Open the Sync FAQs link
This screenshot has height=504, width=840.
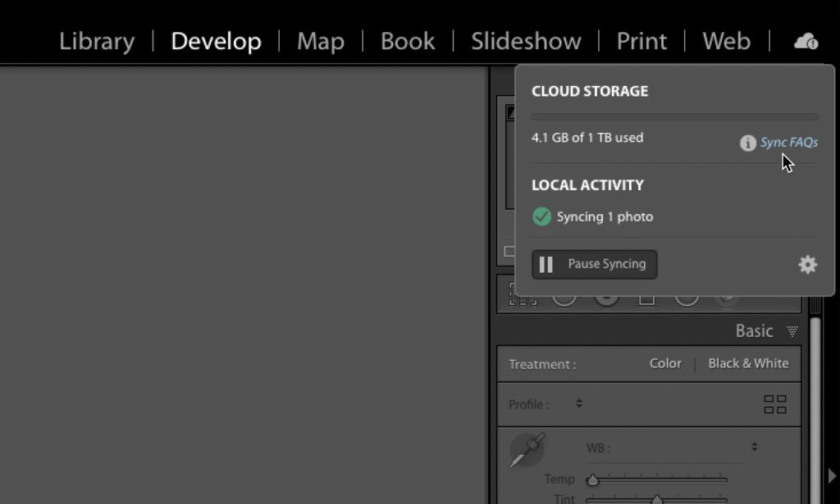[x=789, y=143]
